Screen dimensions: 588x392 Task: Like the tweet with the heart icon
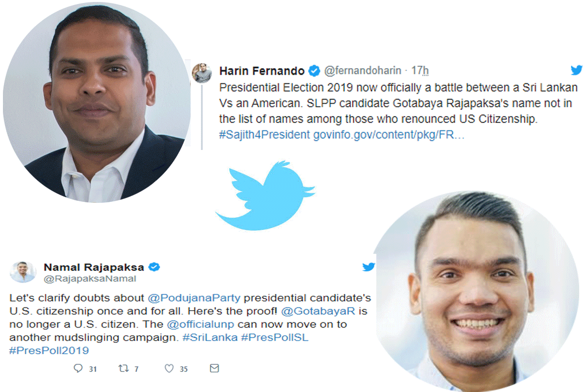point(169,368)
